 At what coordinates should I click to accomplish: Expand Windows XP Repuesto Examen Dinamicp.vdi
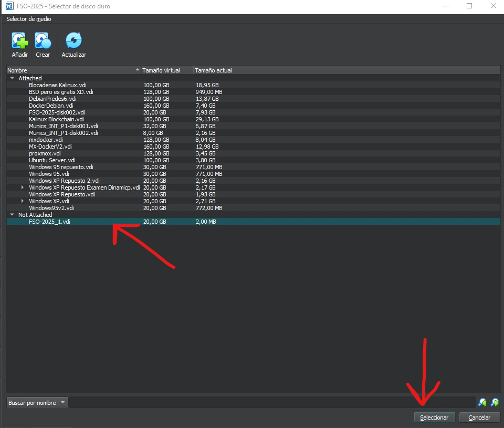pyautogui.click(x=23, y=187)
